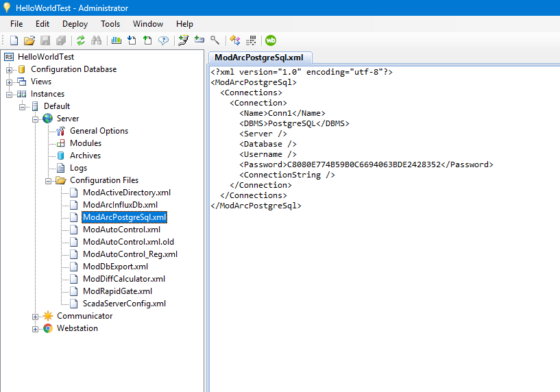Viewport: 560px width, 392px height.
Task: Open the Window menu
Action: click(x=148, y=24)
